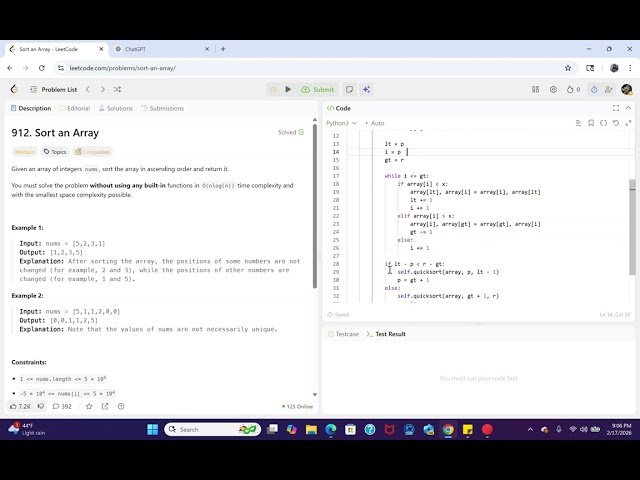Star the problem as favorite
Image resolution: width=640 pixels, height=480 pixels.
coord(89,407)
